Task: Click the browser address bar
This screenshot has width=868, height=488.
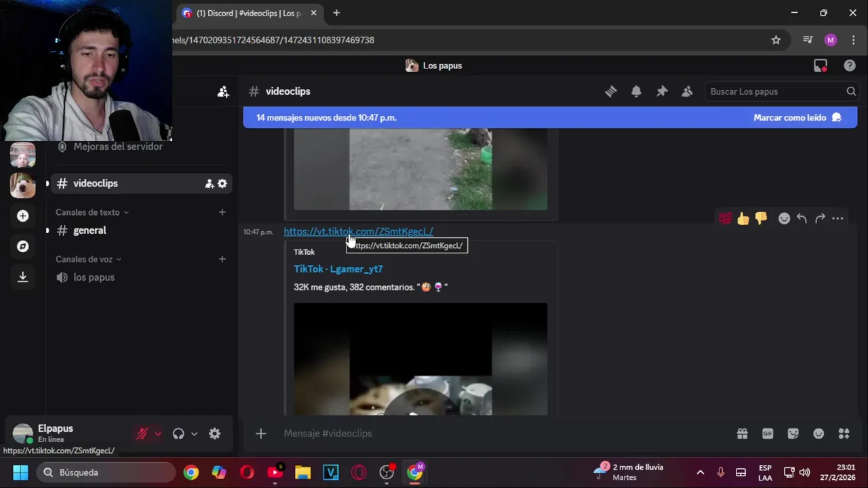Action: click(x=468, y=40)
